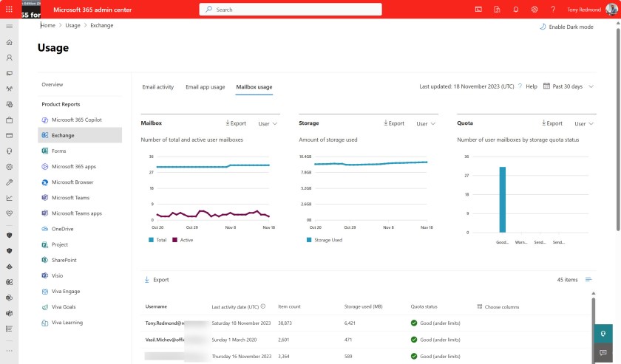Sort by Storage used (MB) column

[363, 306]
